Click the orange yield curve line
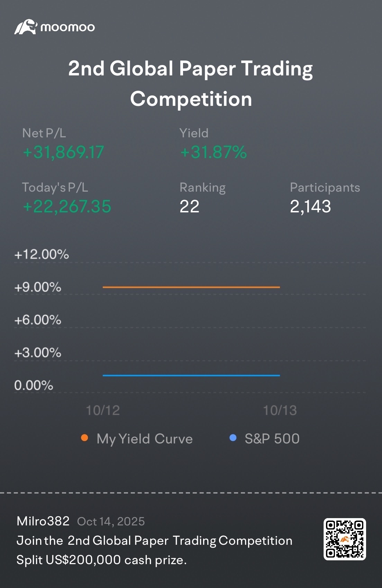The width and height of the screenshot is (382, 588). 191,287
